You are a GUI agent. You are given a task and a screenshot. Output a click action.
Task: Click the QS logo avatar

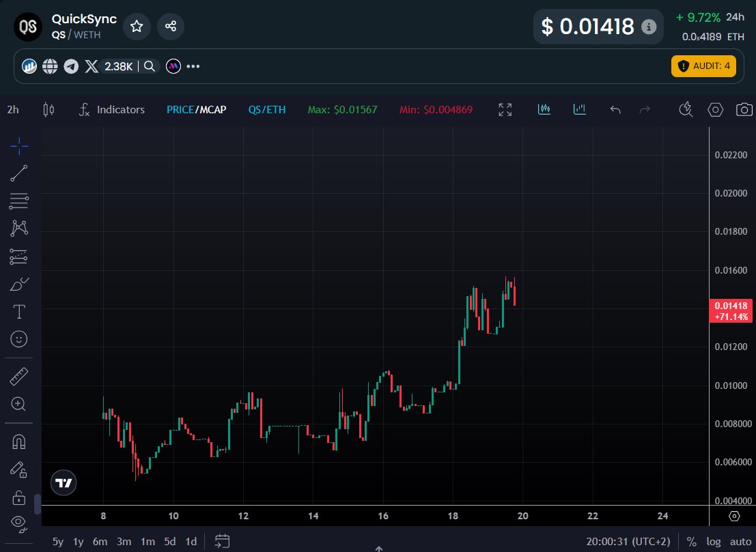tap(28, 27)
